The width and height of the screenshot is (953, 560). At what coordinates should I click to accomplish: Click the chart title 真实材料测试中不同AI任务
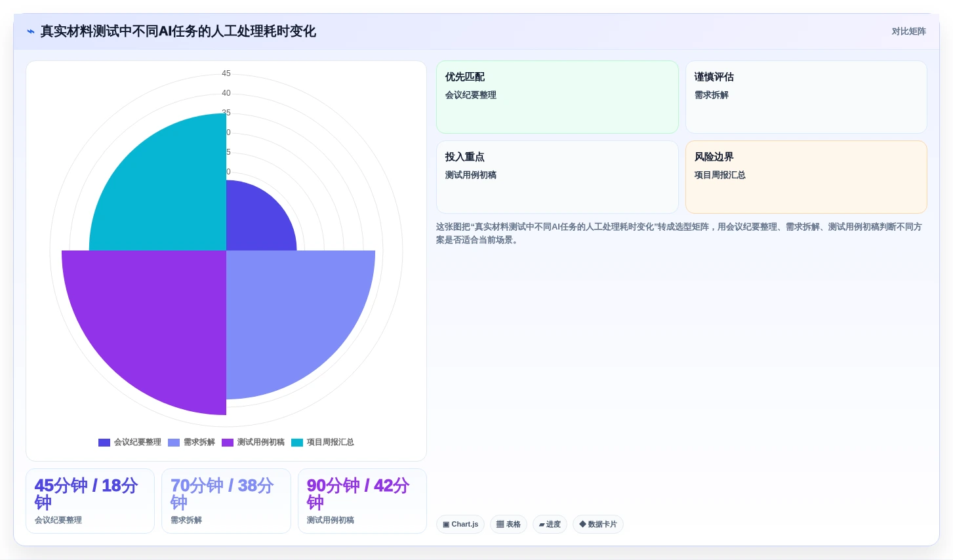(178, 31)
